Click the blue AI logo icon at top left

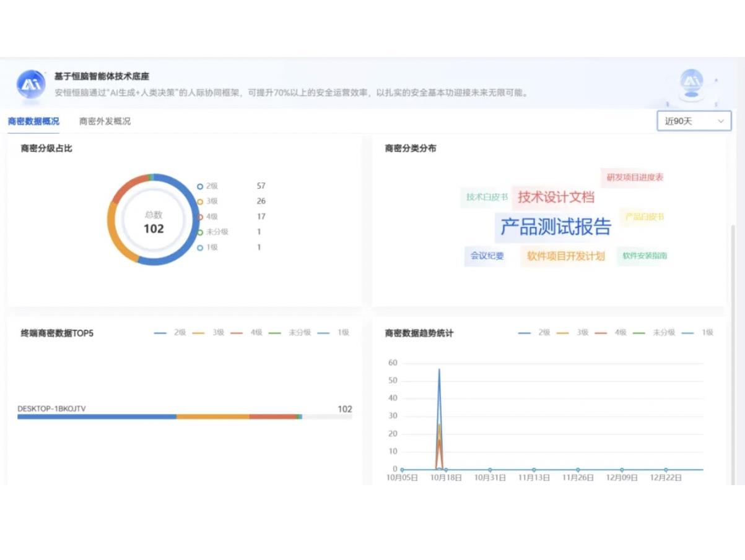pos(31,85)
